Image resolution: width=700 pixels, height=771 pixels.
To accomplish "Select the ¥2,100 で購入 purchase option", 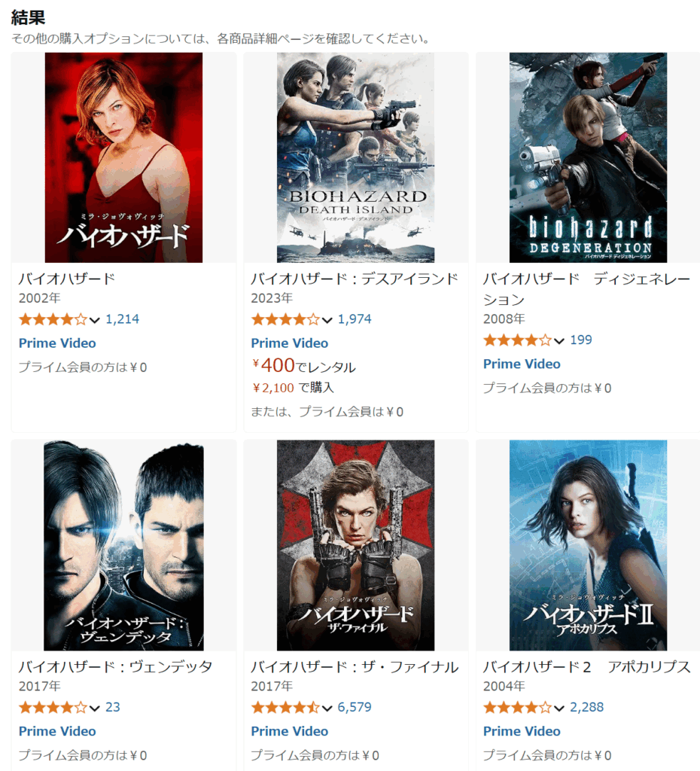I will (x=293, y=388).
